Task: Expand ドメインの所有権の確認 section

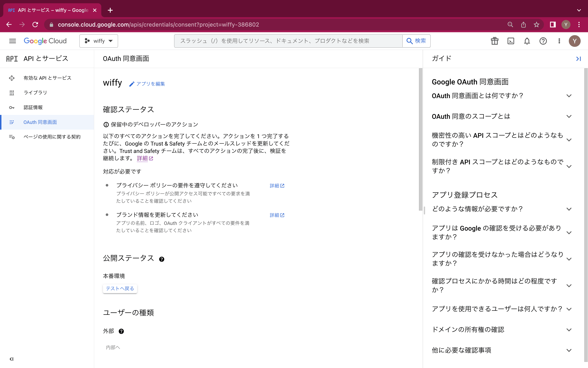Action: 502,330
